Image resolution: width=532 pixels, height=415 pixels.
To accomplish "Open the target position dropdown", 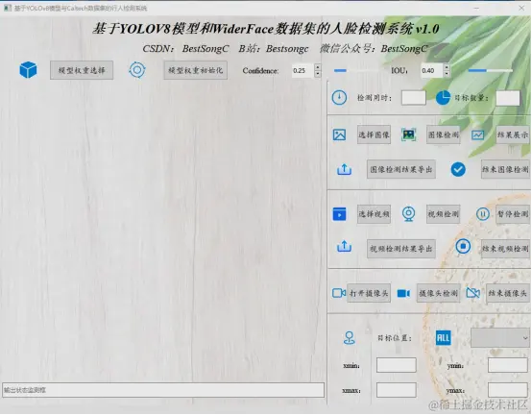I will [500, 338].
